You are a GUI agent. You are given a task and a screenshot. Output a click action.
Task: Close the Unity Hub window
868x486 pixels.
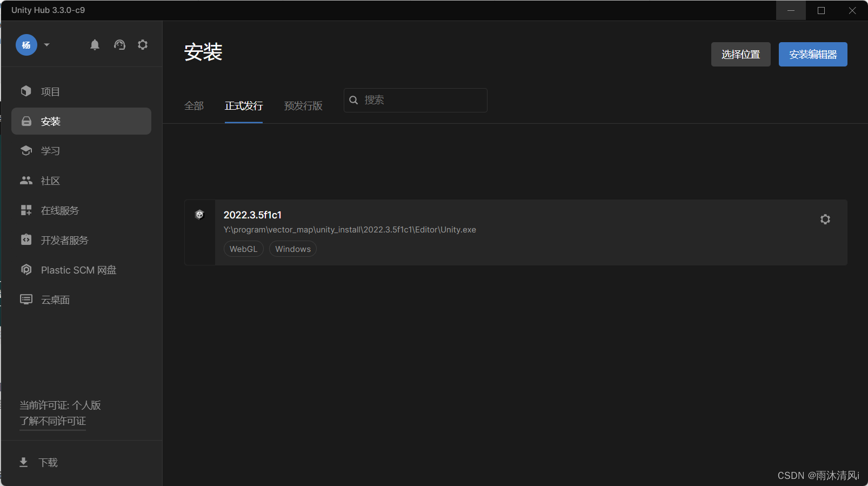[x=852, y=10]
